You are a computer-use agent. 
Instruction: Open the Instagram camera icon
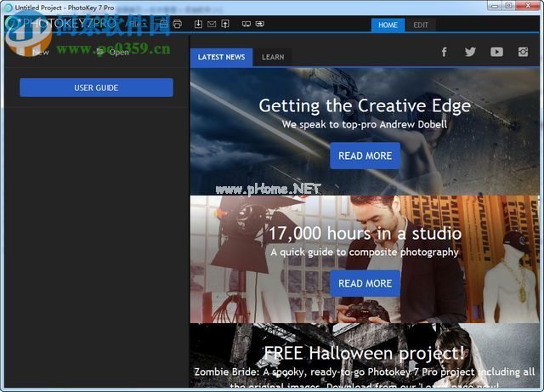[524, 52]
